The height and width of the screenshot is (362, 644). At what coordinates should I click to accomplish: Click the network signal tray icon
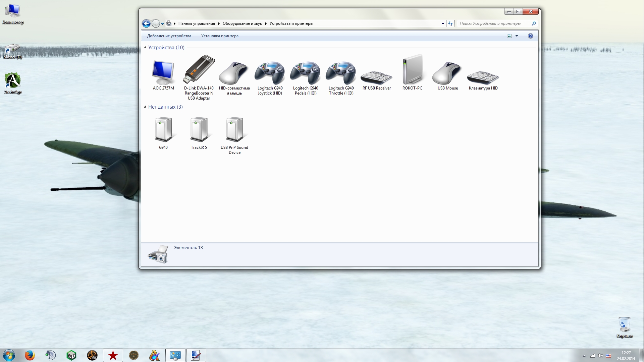592,356
